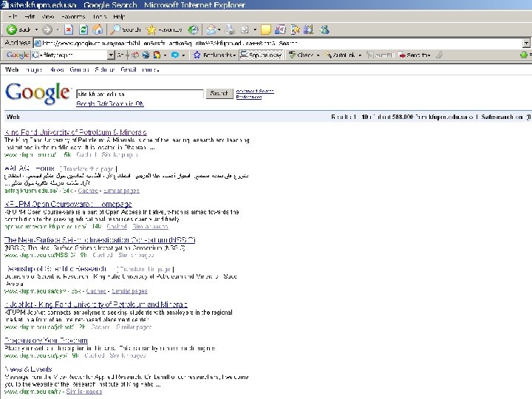Expand the Check spelling dropdown arrow

[x=318, y=55]
